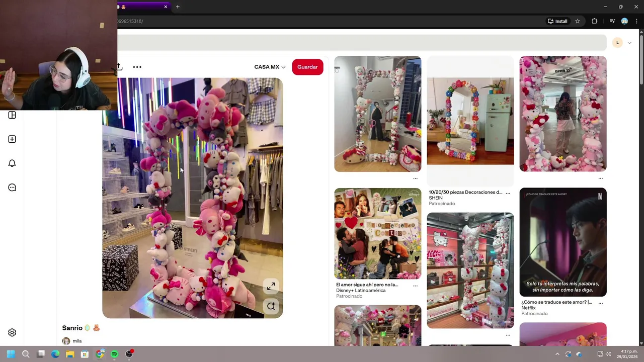The height and width of the screenshot is (362, 644).
Task: Open 'El amor sigue ahí pero no la...' title
Action: tap(367, 285)
